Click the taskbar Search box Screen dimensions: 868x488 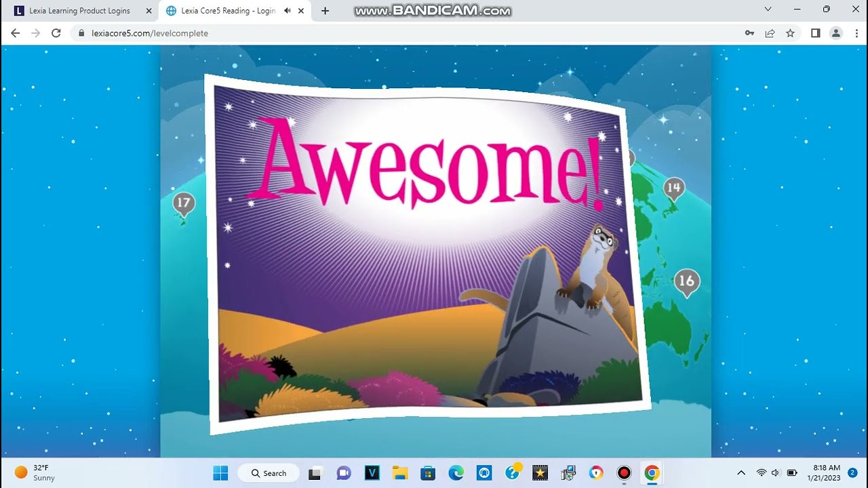[x=269, y=473]
